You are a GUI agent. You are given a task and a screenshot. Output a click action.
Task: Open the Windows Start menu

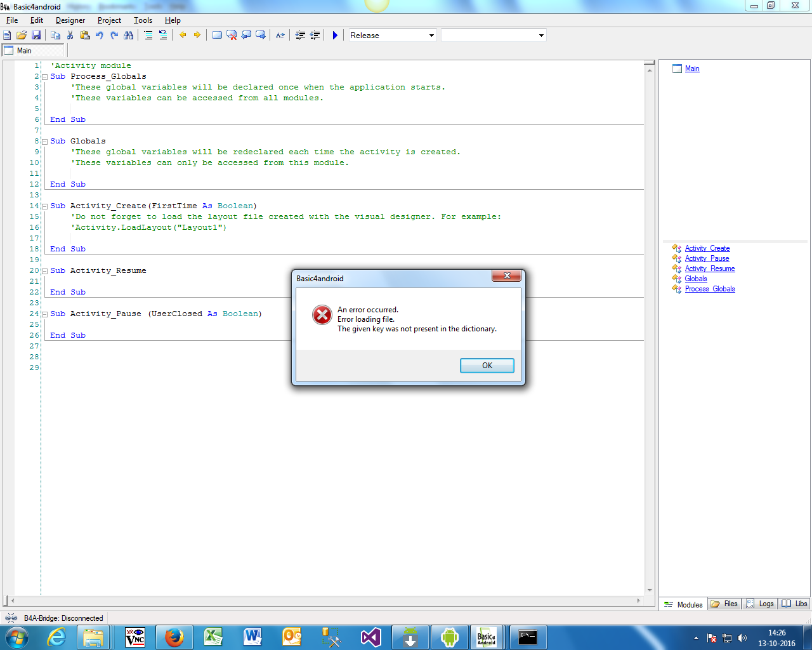(17, 637)
